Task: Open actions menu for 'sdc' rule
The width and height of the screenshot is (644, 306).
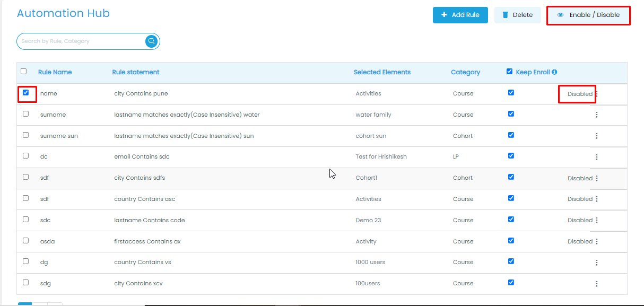Action: 597,220
